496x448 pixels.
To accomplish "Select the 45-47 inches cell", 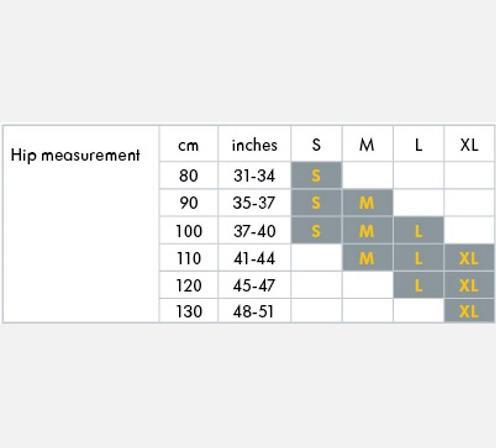I will [x=254, y=286].
